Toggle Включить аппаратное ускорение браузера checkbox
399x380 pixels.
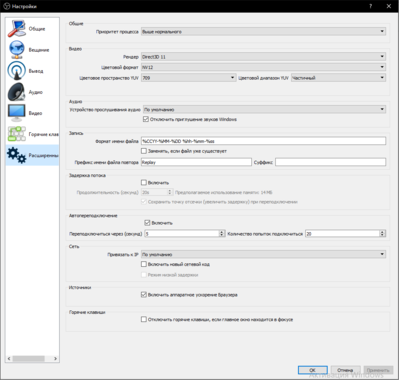point(144,295)
